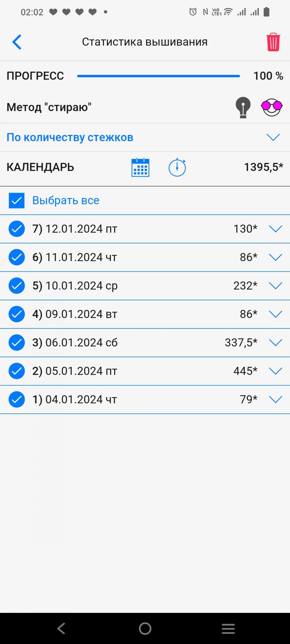The width and height of the screenshot is (290, 644).
Task: Click the blue progress bar
Action: 159,76
